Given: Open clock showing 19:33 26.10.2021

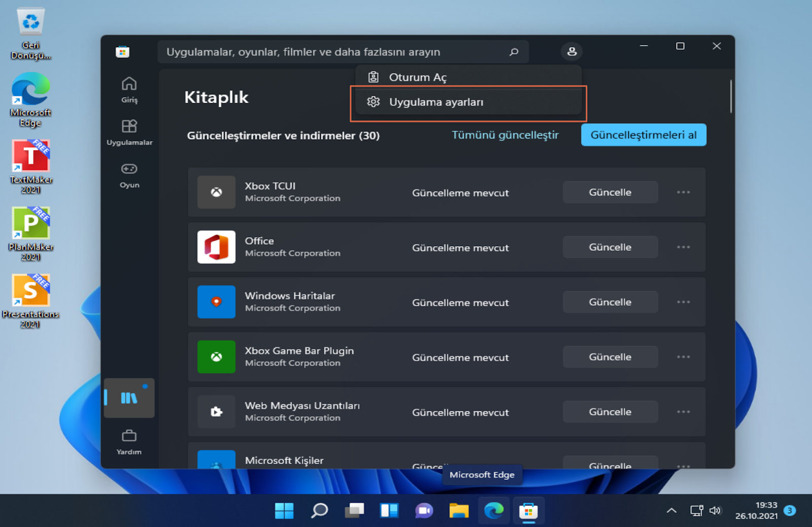Looking at the screenshot, I should coord(756,511).
